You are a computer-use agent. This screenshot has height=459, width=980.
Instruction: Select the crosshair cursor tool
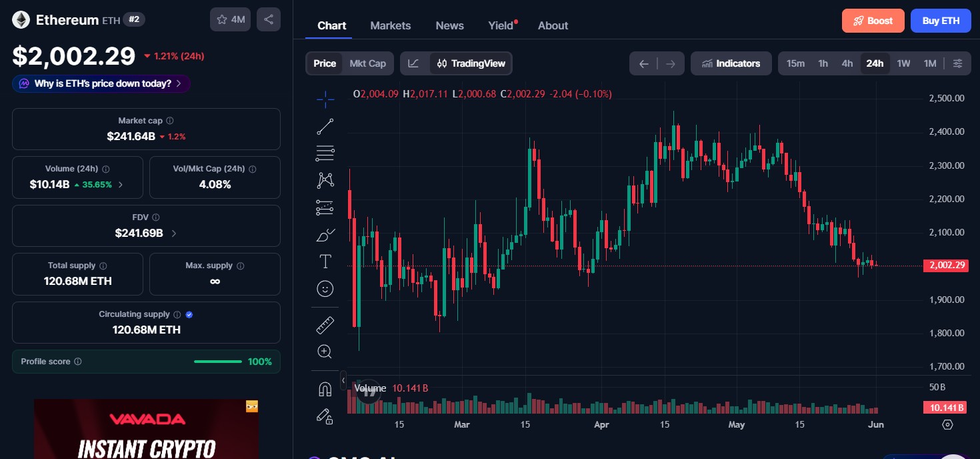(x=325, y=100)
